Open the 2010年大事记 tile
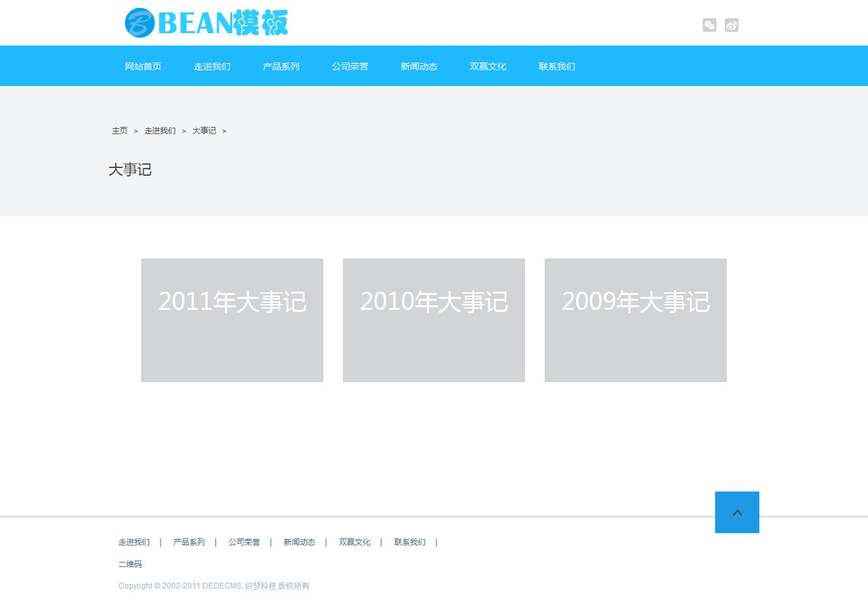Image resolution: width=868 pixels, height=610 pixels. pyautogui.click(x=434, y=320)
